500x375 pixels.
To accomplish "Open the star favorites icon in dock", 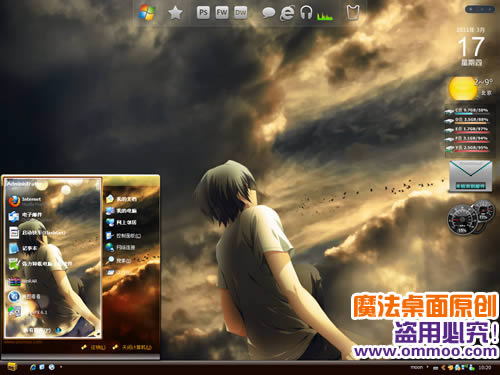I will (x=175, y=13).
